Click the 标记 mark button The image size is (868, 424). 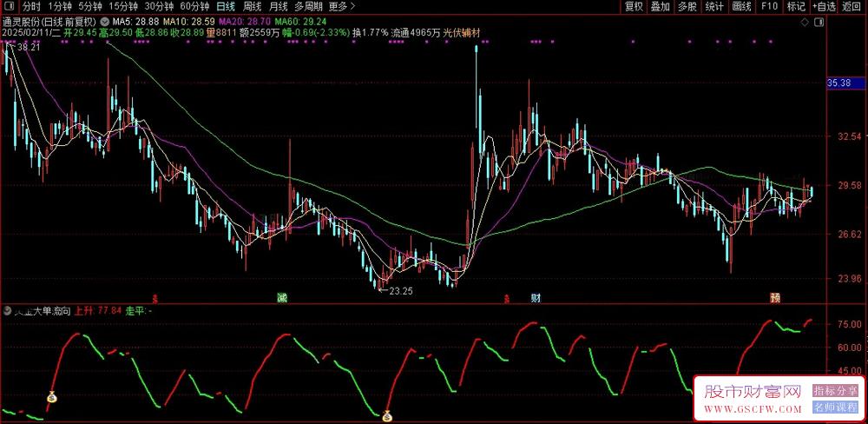pos(796,7)
